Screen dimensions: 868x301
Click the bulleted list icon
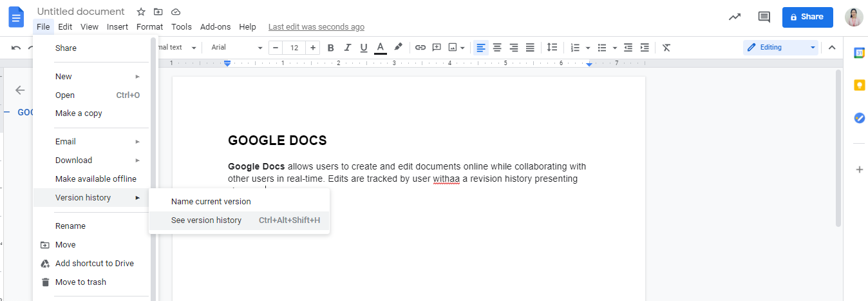[x=602, y=48]
